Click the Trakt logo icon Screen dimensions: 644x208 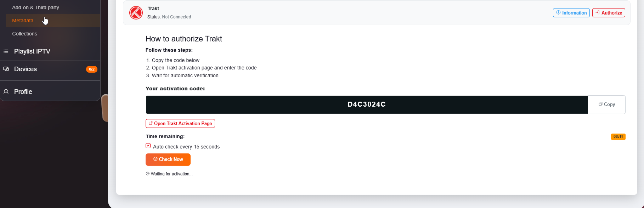(136, 13)
